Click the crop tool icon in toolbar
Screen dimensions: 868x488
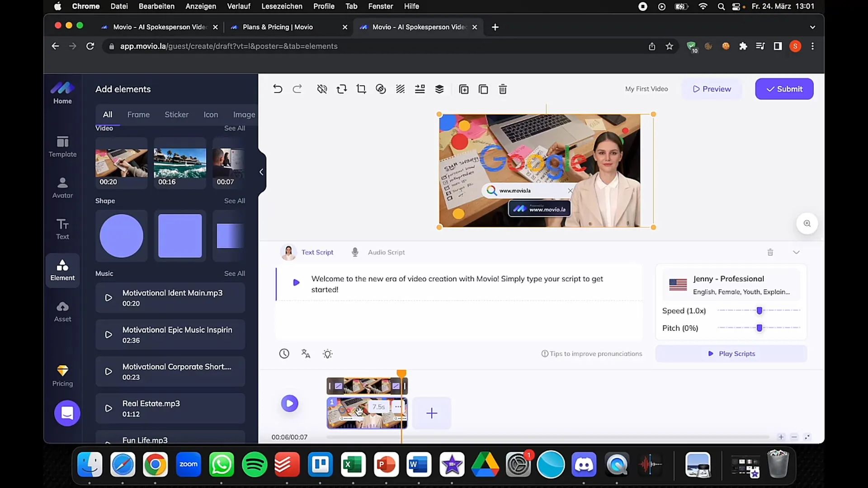coord(362,89)
